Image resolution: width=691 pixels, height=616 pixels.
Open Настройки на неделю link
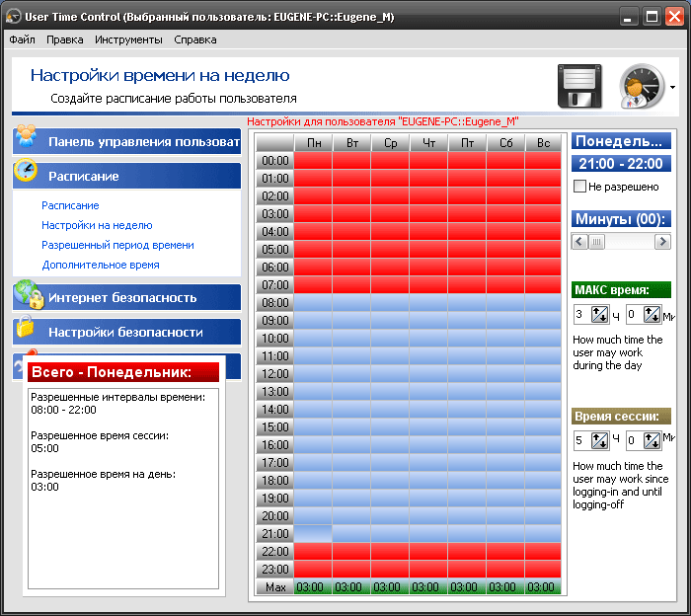pos(97,225)
